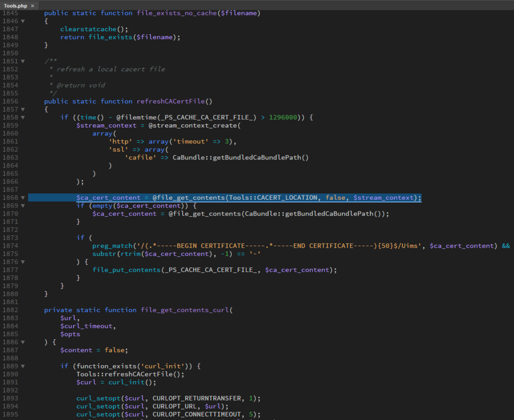This screenshot has width=514, height=420.
Task: Fold the empty check at line 1869
Action: (23, 206)
